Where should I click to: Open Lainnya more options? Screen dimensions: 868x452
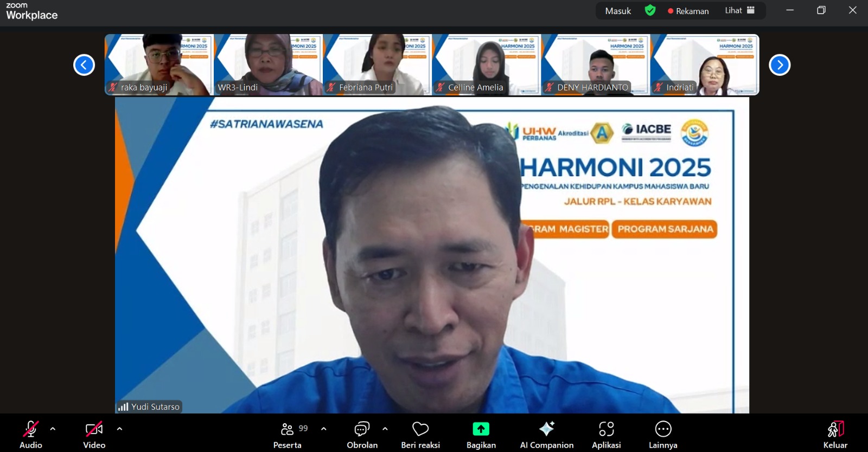[x=663, y=435]
